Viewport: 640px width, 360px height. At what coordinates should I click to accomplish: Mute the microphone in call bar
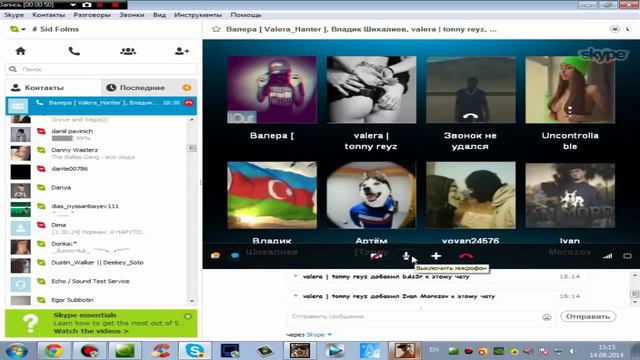pyautogui.click(x=406, y=256)
